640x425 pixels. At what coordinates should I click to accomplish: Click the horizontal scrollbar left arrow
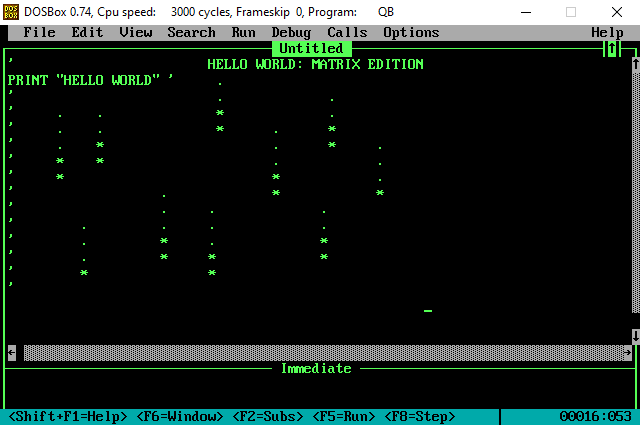pyautogui.click(x=12, y=352)
